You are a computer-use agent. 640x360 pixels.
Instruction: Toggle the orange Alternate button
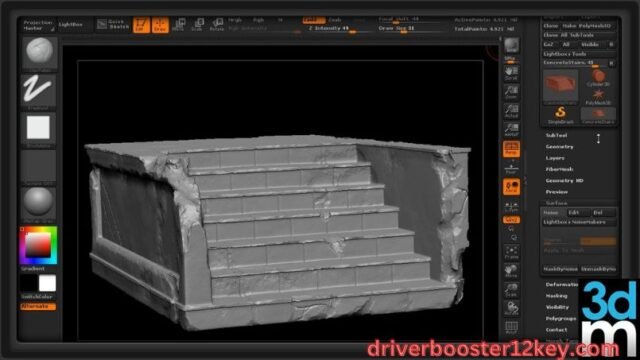click(38, 306)
